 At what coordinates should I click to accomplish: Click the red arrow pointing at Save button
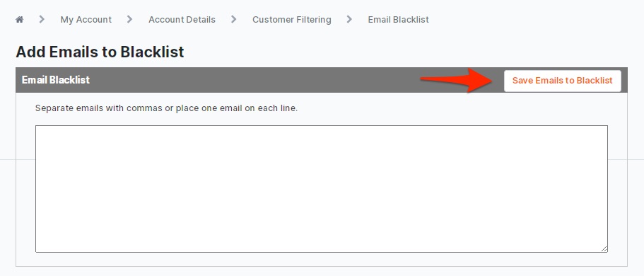pyautogui.click(x=456, y=80)
